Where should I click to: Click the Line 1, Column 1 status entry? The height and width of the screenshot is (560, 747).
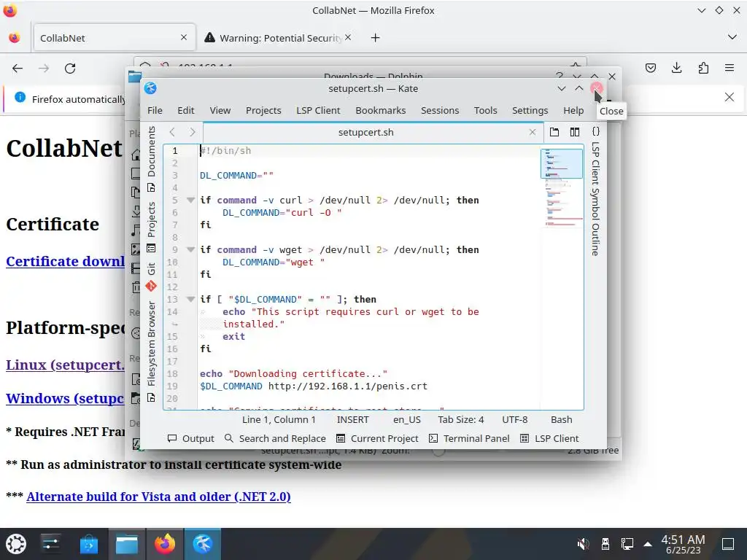[279, 419]
